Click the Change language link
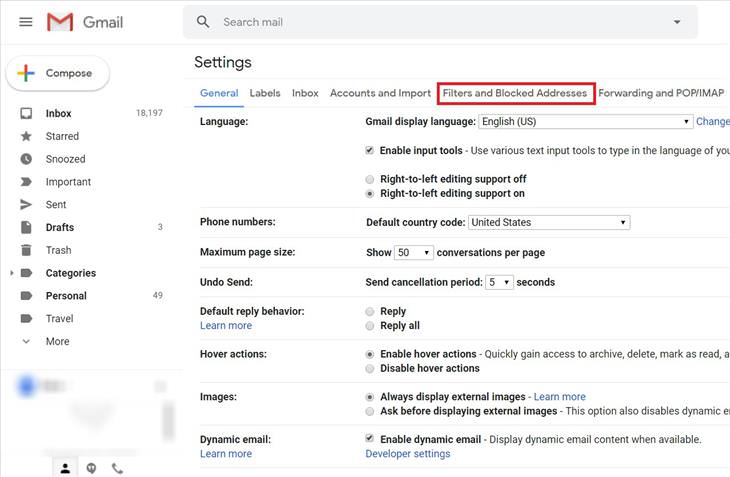 713,121
